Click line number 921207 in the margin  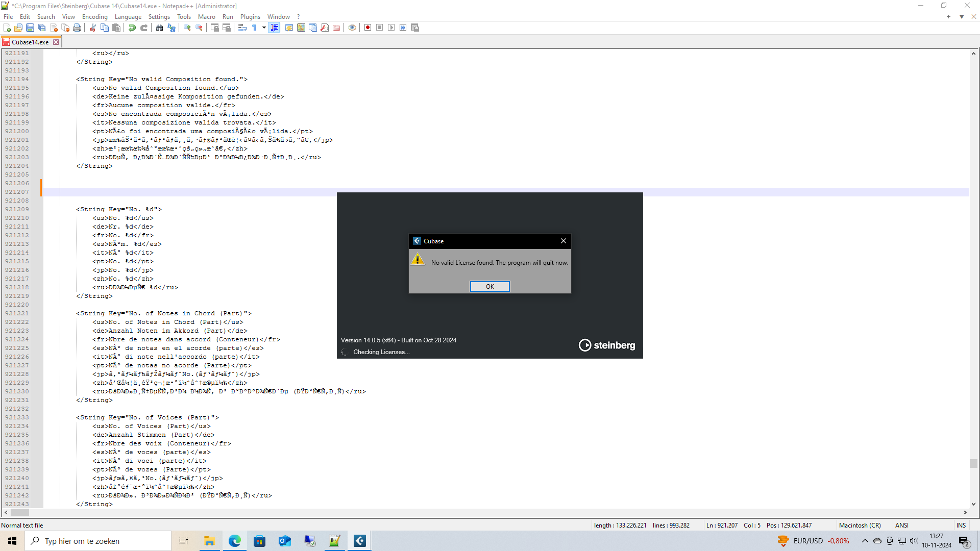pyautogui.click(x=17, y=192)
